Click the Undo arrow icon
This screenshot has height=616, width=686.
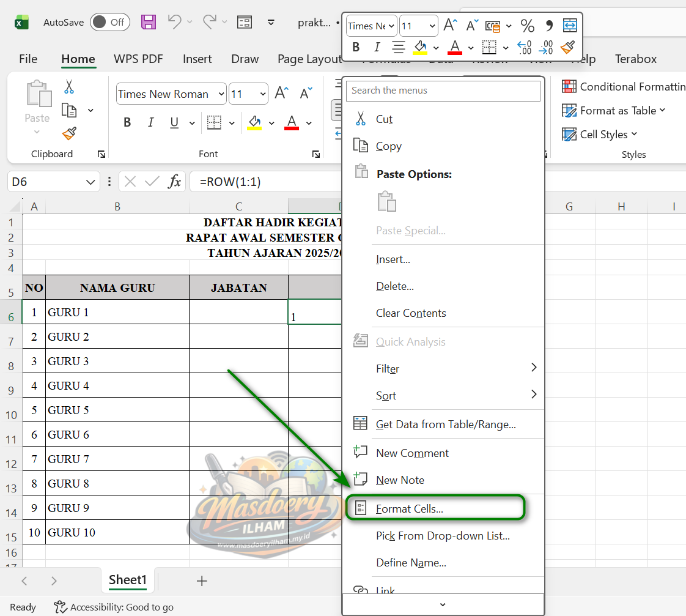[x=174, y=22]
